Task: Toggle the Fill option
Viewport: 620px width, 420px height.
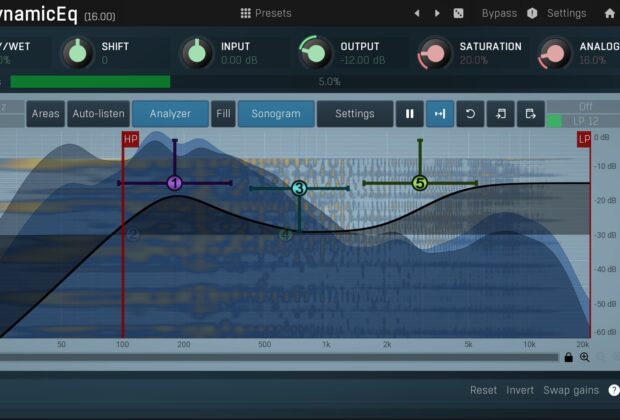Action: click(223, 114)
